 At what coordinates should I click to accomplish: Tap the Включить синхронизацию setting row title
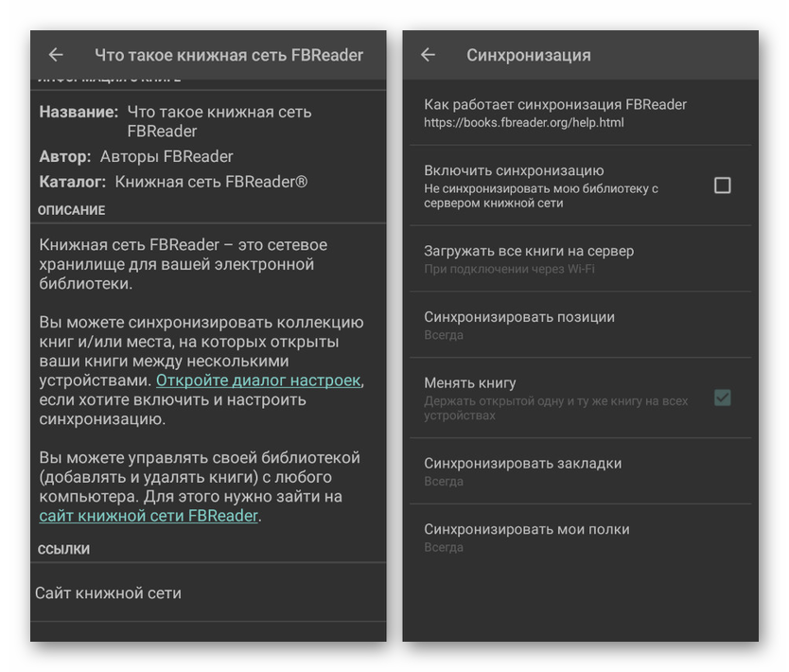(x=514, y=170)
